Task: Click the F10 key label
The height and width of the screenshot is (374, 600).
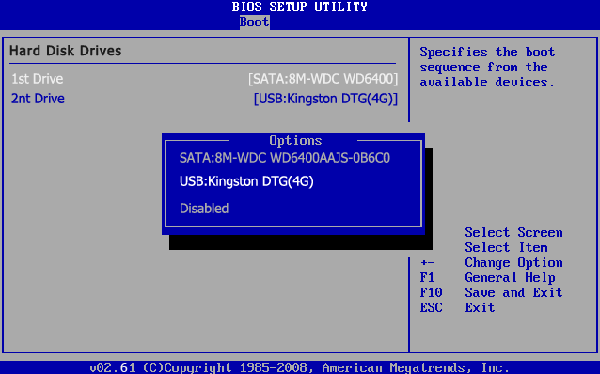Action: tap(431, 293)
